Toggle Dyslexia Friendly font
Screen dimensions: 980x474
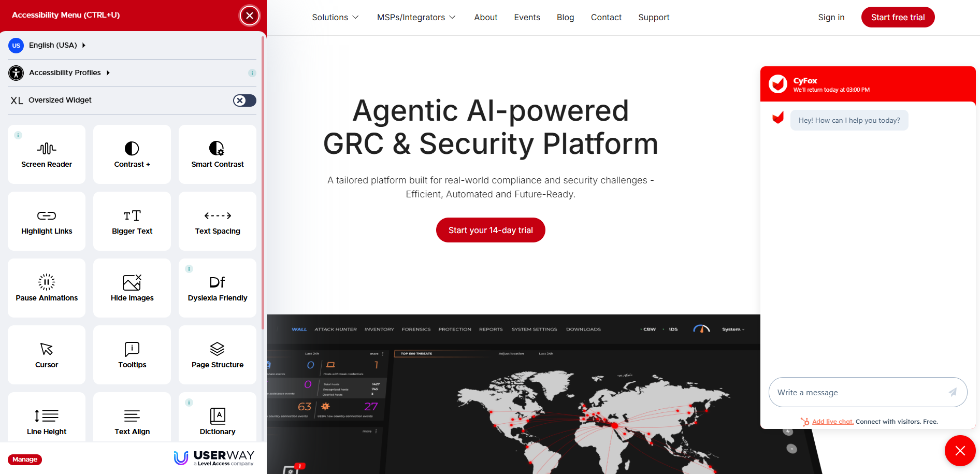[218, 288]
